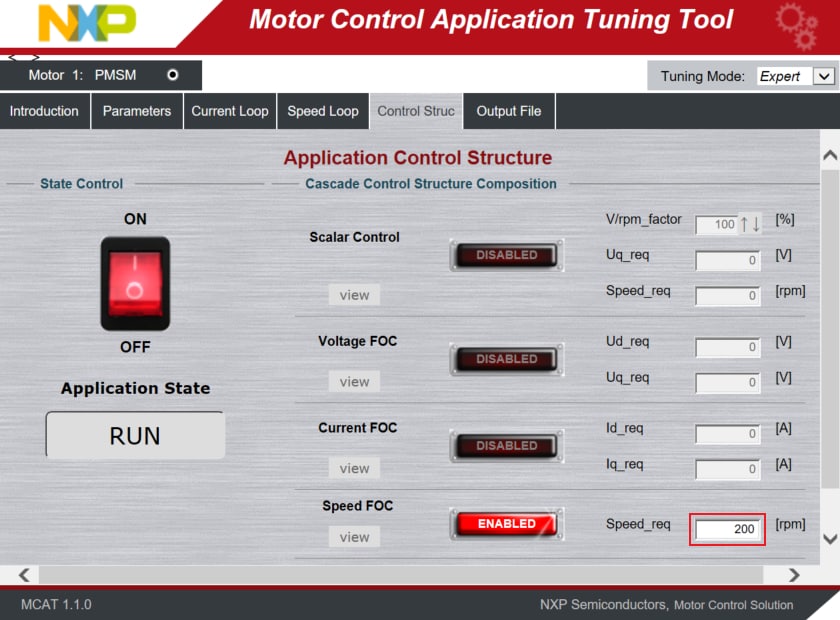
Task: Click view button under Speed FOC
Action: [354, 537]
